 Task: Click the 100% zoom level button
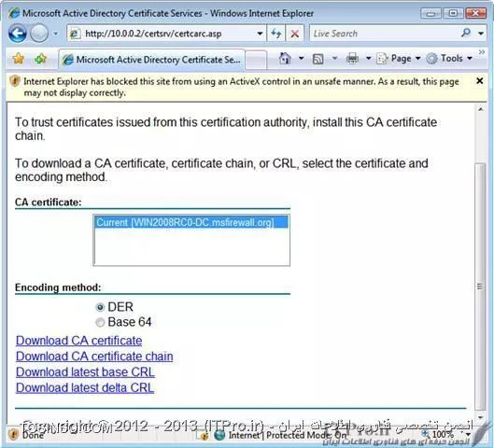point(439,435)
